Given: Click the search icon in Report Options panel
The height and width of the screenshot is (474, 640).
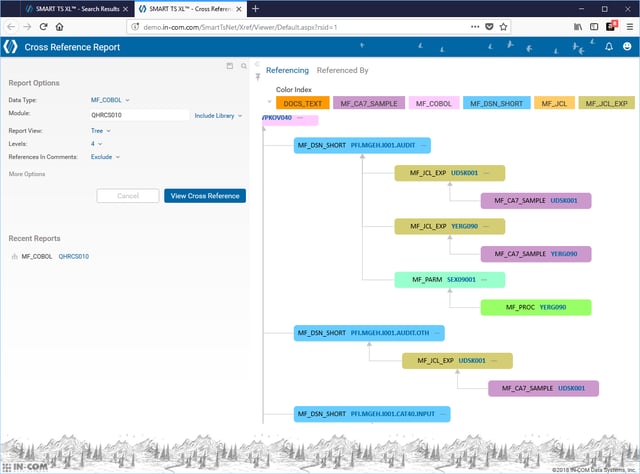Looking at the screenshot, I should [x=244, y=66].
